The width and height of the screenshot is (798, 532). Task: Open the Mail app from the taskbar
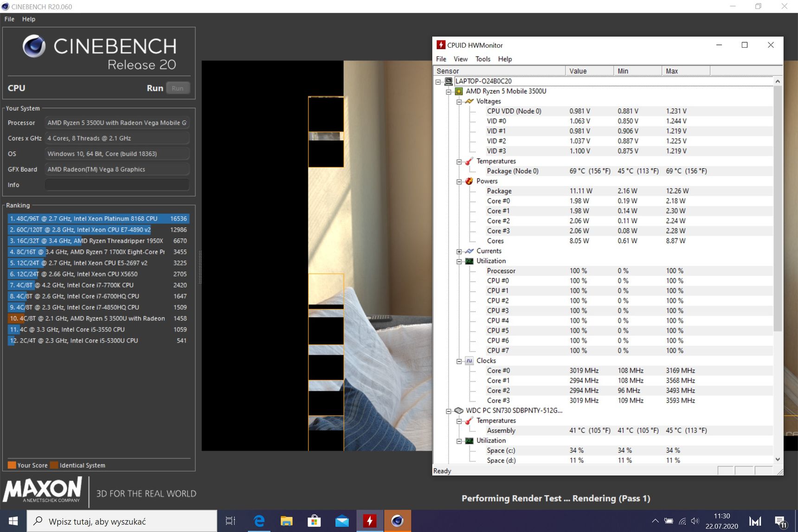click(x=342, y=521)
